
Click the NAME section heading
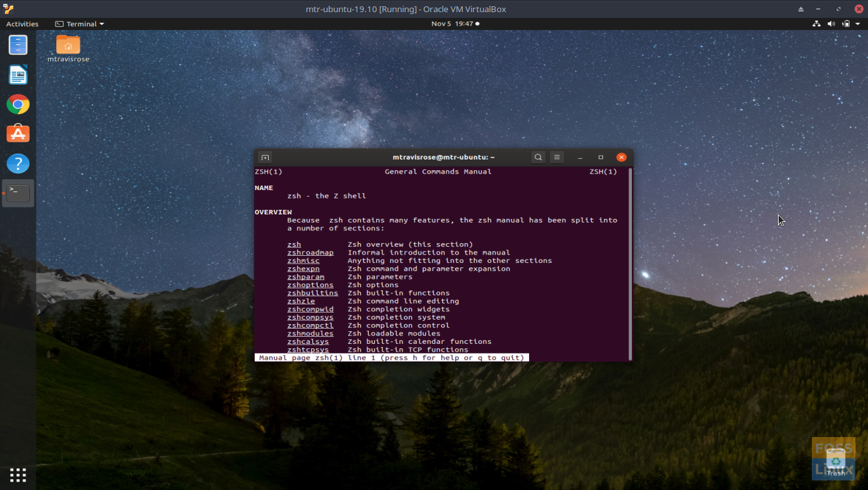coord(264,188)
